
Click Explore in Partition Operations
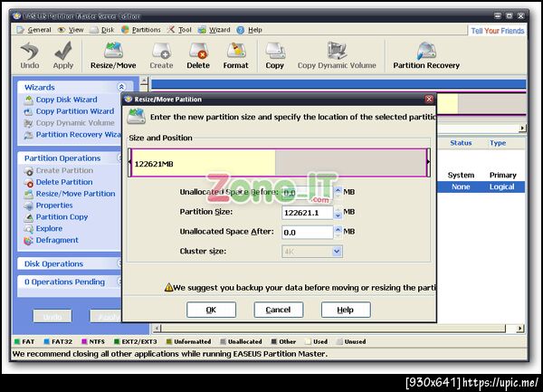[43, 228]
